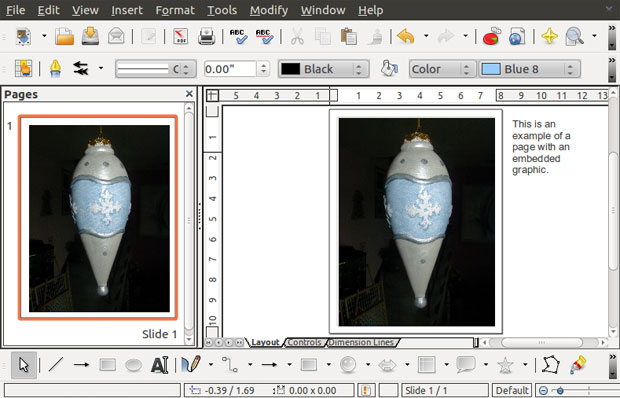Image resolution: width=620 pixels, height=398 pixels.
Task: Toggle Edit Points mode
Action: [x=551, y=364]
